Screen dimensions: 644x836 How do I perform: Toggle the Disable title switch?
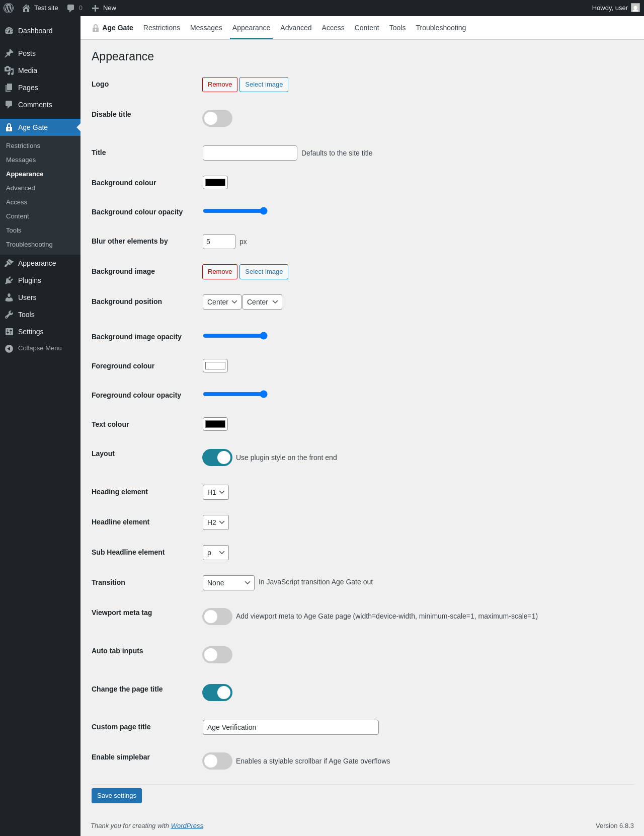click(x=217, y=118)
